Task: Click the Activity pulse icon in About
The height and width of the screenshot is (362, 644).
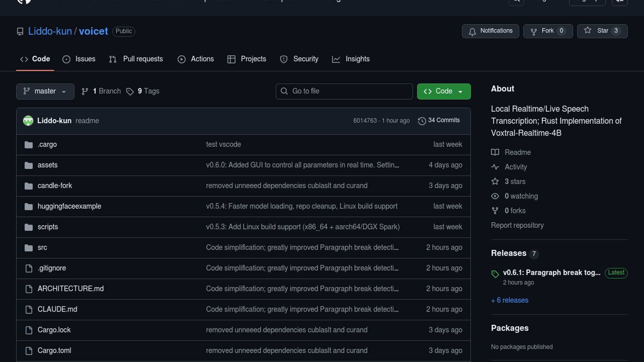Action: click(495, 167)
